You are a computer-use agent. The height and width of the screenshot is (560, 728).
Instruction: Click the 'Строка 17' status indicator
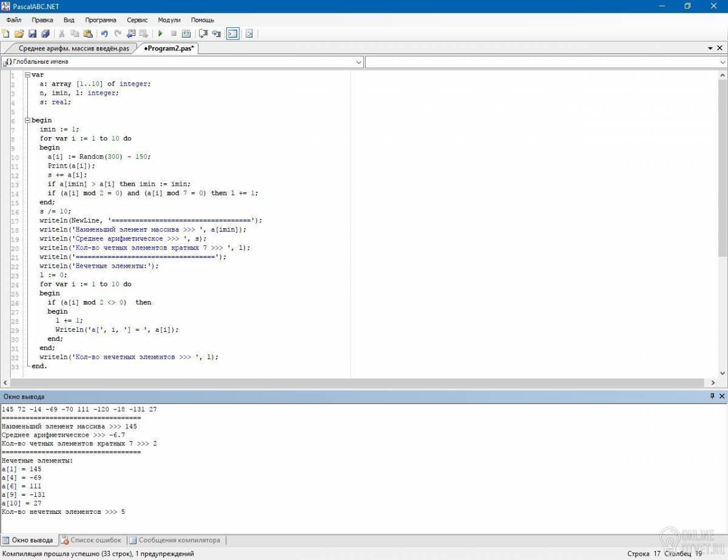[x=644, y=553]
